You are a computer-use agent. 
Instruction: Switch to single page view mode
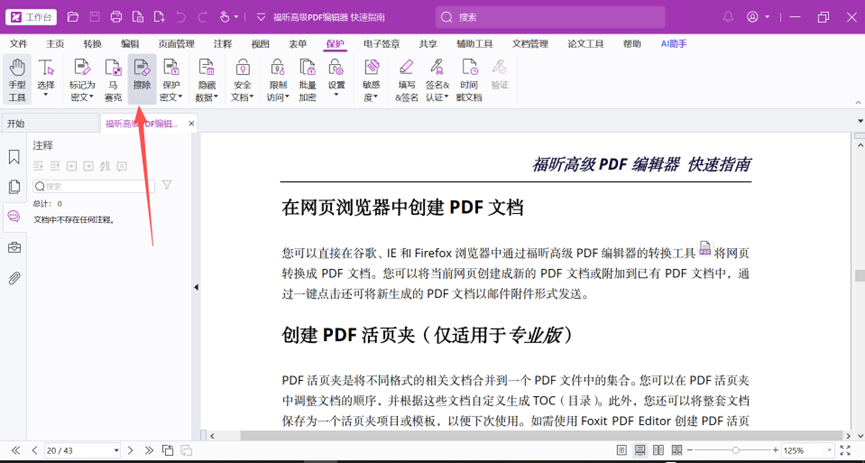[622, 451]
